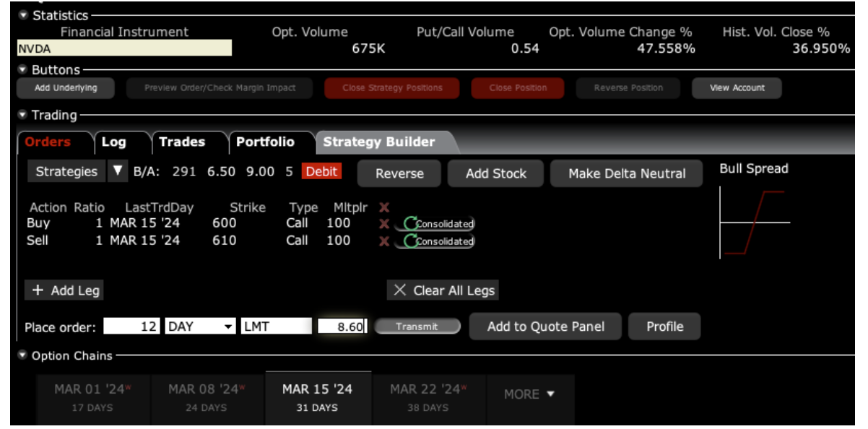868x429 pixels.
Task: Open the Strategies dropdown arrow
Action: pos(118,172)
